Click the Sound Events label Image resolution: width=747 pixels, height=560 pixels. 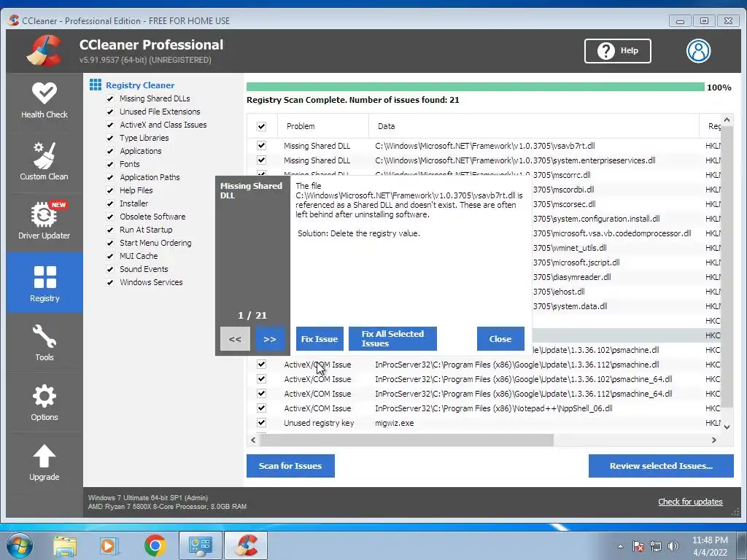(144, 269)
